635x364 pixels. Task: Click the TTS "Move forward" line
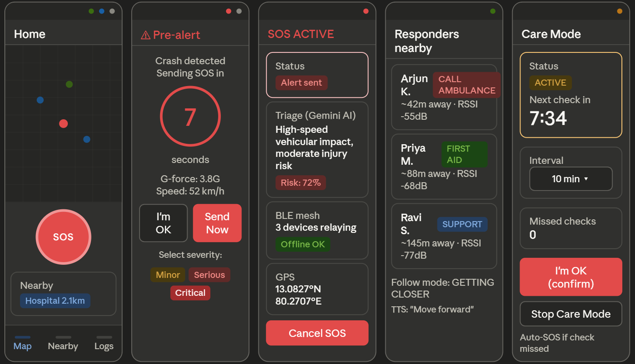(433, 309)
